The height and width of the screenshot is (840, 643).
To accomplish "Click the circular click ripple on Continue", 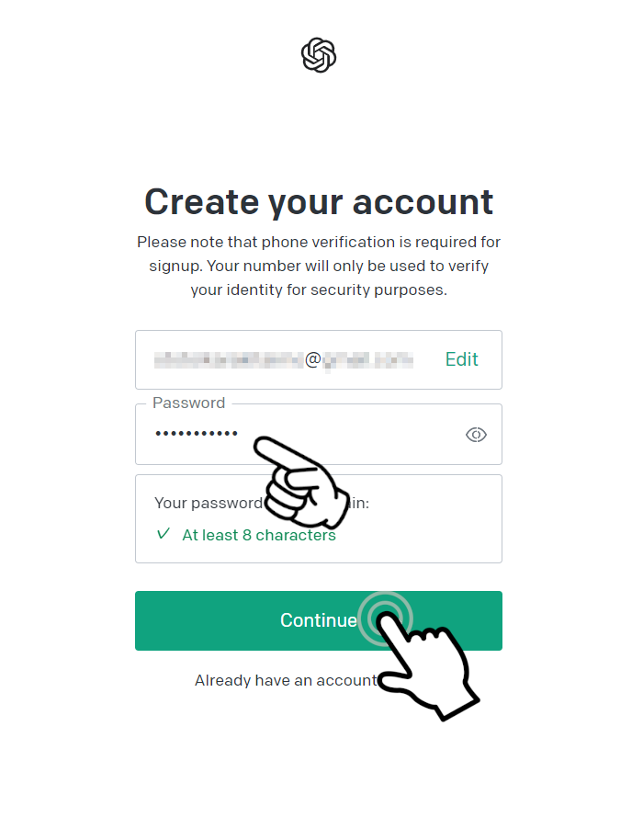I will point(385,619).
